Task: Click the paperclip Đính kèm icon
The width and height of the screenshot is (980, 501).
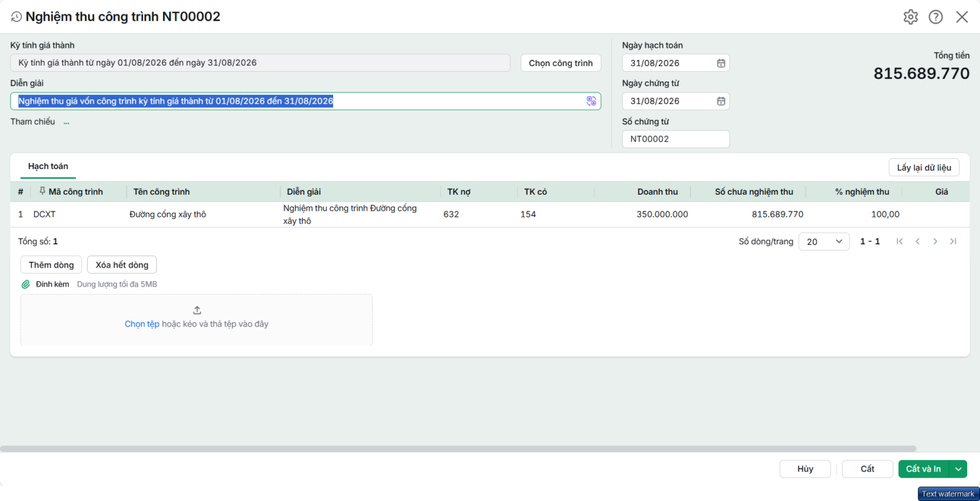Action: pyautogui.click(x=26, y=284)
